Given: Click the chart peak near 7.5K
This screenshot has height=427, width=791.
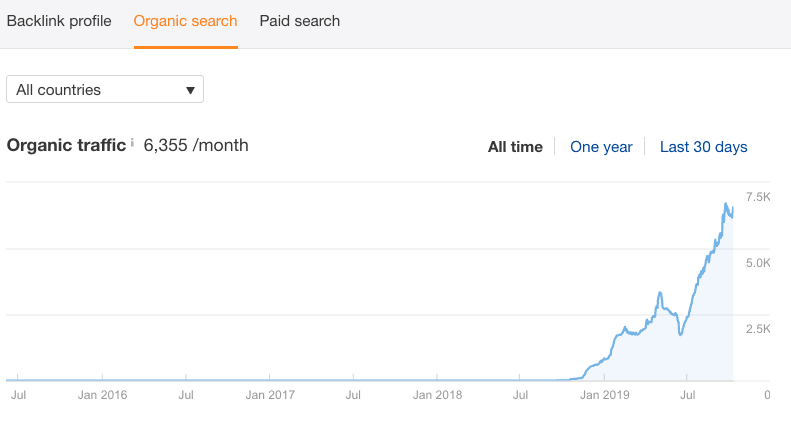Looking at the screenshot, I should (726, 205).
